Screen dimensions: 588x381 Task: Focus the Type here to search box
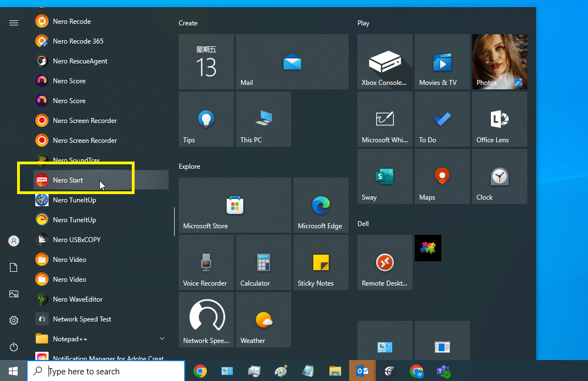pos(106,371)
